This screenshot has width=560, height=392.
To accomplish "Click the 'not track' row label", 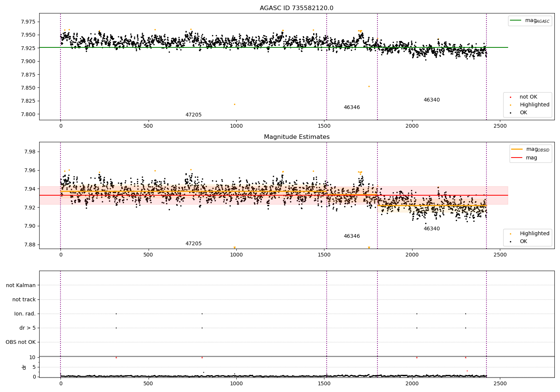I will pos(24,300).
